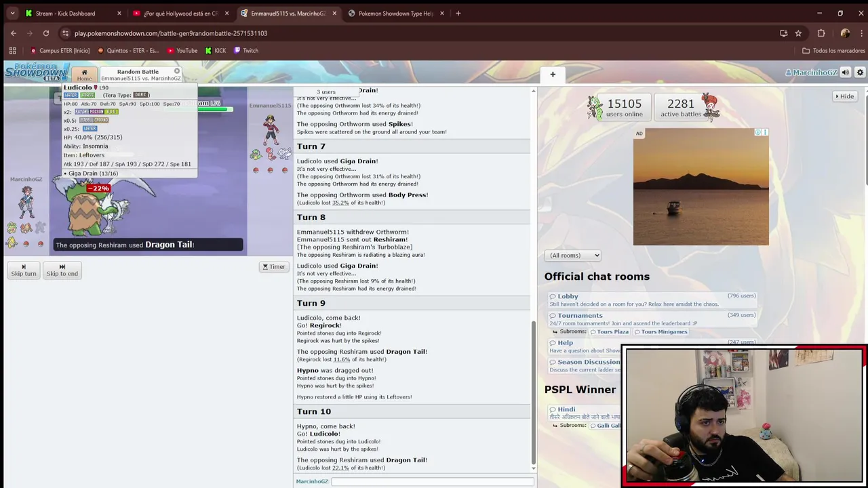Open the KICK bookmark
This screenshot has height=488, width=868.
(216, 51)
